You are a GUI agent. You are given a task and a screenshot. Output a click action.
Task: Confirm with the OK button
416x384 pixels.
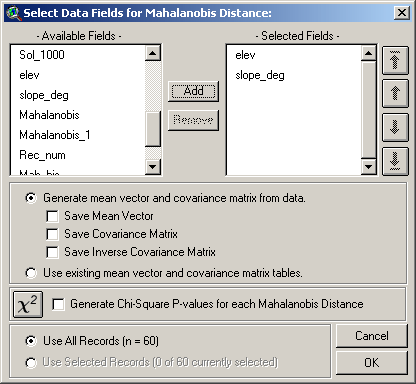point(372,362)
